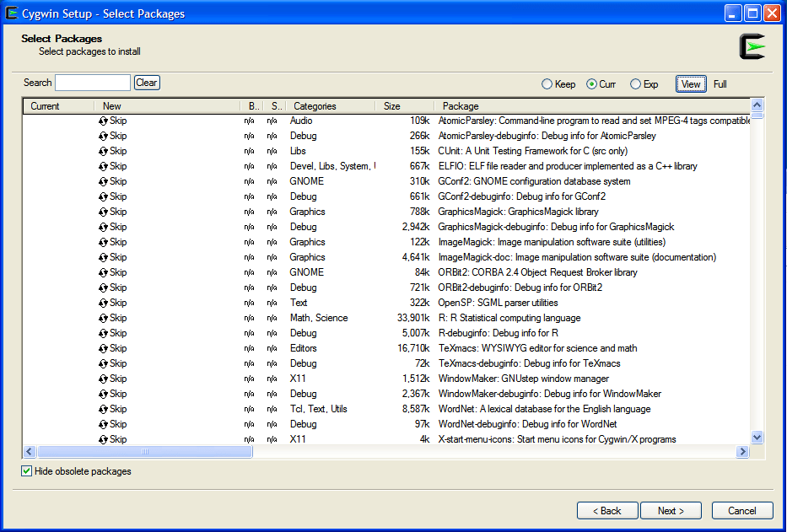The height and width of the screenshot is (532, 787).
Task: Select the Exp radio button
Action: coord(635,84)
